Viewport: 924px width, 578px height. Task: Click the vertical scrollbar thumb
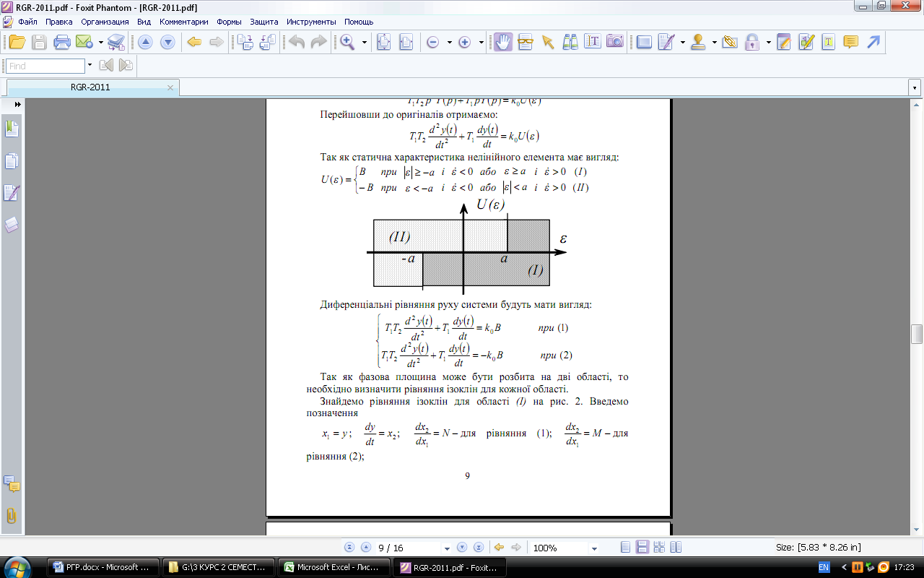[917, 335]
